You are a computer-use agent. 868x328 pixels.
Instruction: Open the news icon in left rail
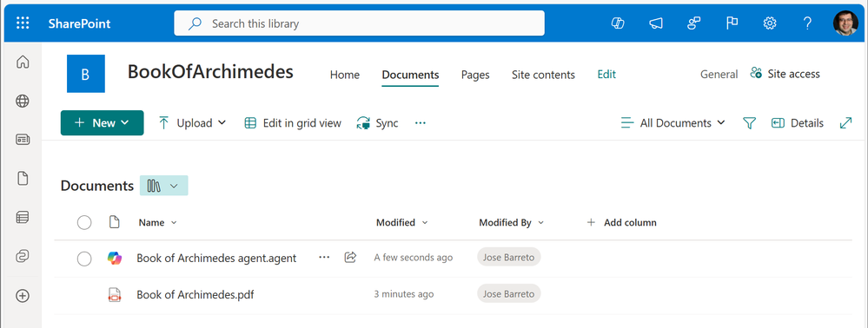click(23, 140)
